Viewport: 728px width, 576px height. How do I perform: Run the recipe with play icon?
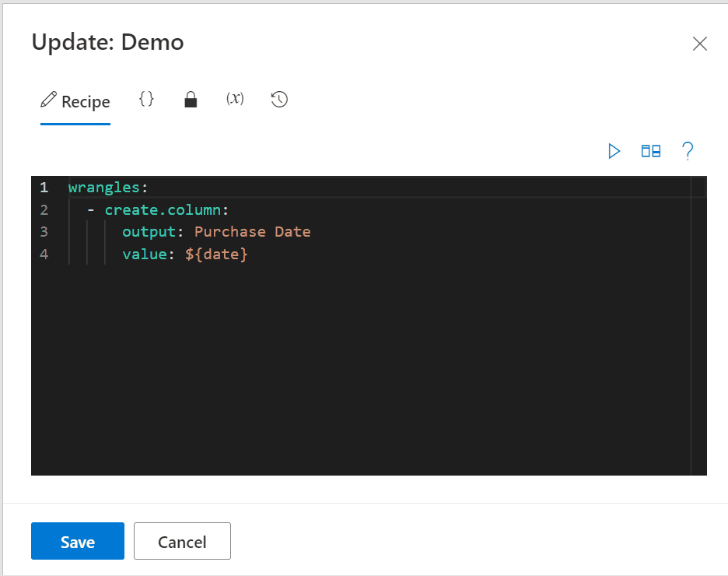coord(614,152)
